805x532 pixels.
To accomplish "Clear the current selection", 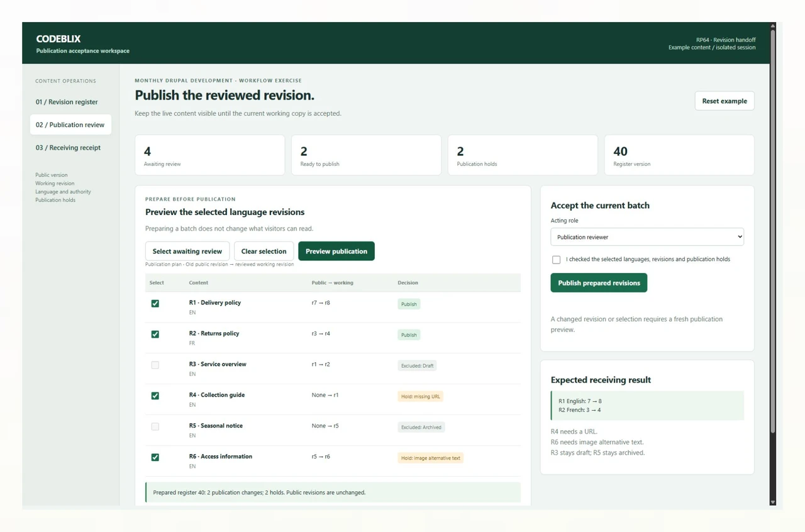I will pos(264,251).
